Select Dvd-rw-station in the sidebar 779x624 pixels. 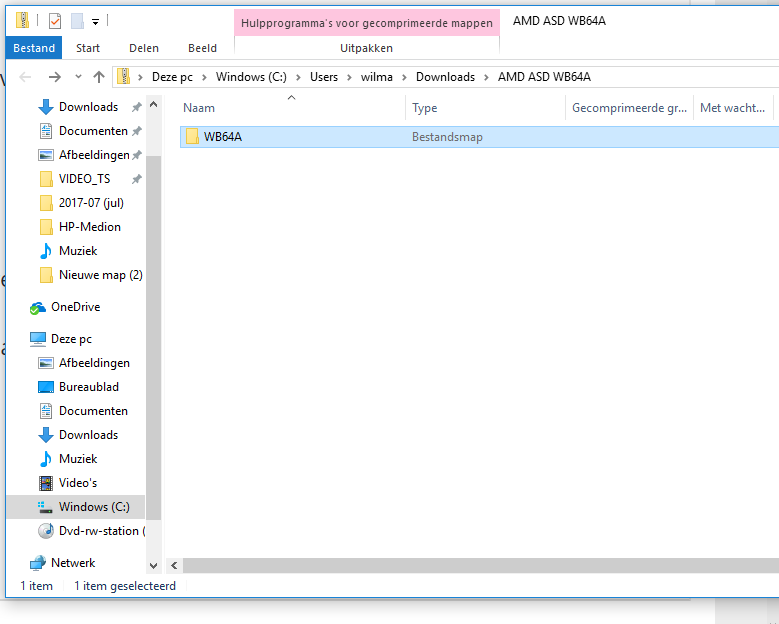coord(91,531)
